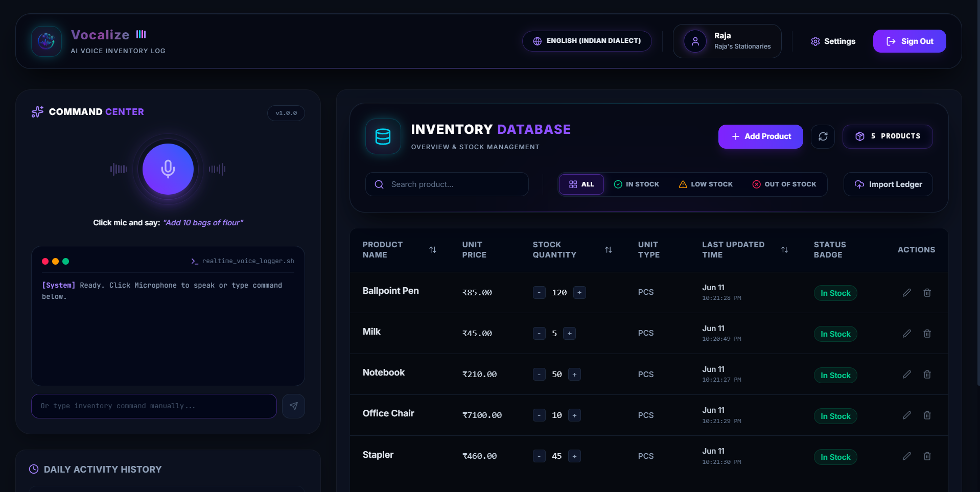Increase Notebook quantity
This screenshot has width=980, height=492.
(574, 374)
